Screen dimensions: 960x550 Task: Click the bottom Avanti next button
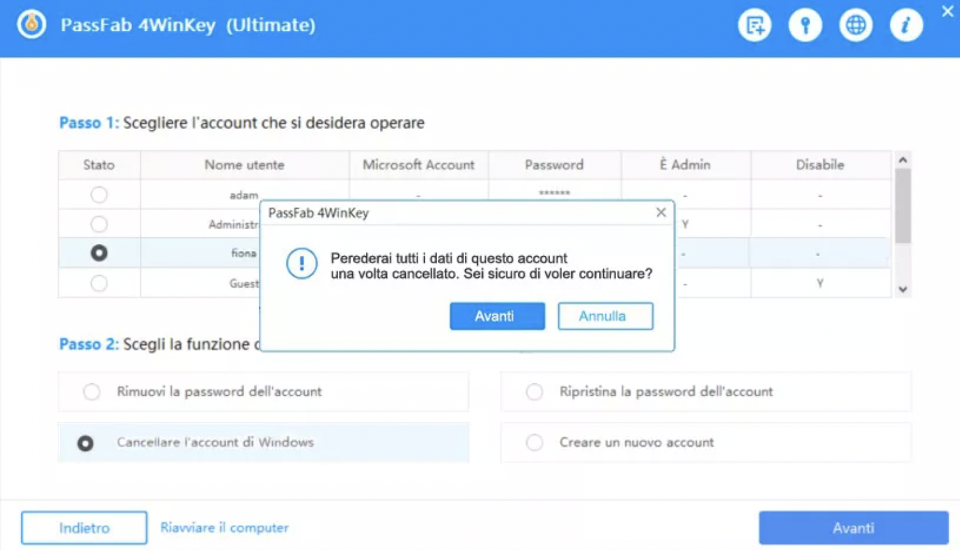point(853,527)
